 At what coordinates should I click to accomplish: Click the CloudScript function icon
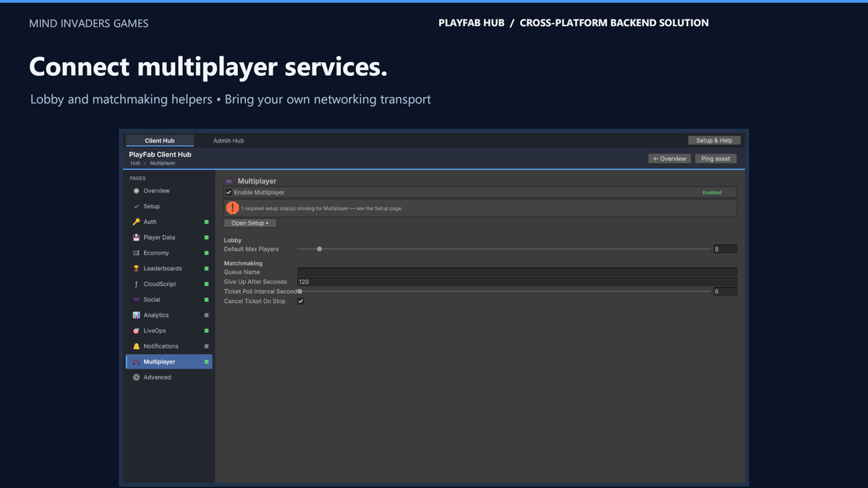tap(136, 284)
